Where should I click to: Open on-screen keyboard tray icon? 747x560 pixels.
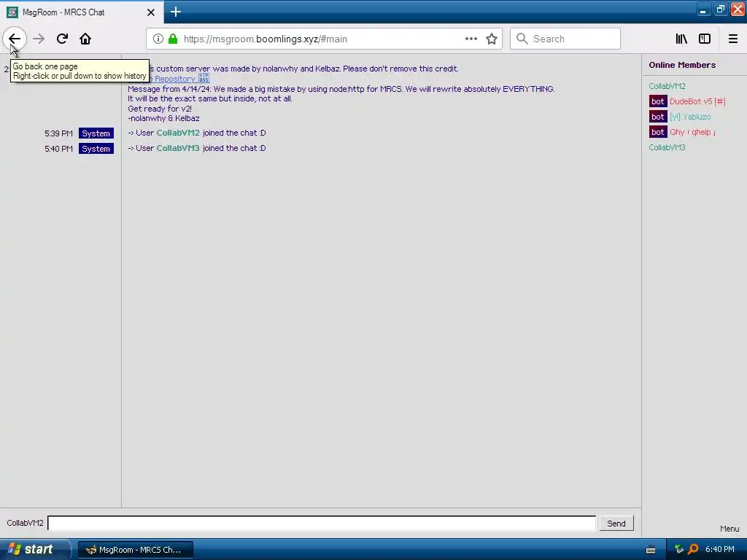(650, 550)
